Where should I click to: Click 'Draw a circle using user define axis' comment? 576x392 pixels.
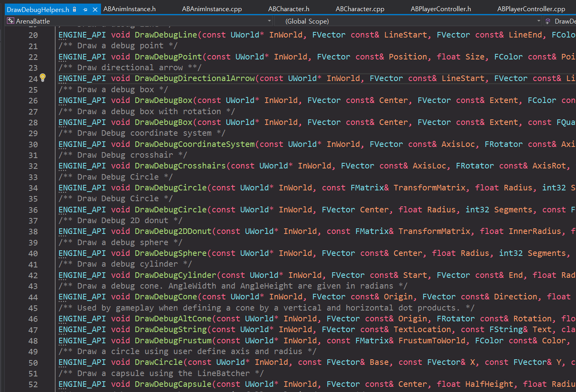(187, 351)
